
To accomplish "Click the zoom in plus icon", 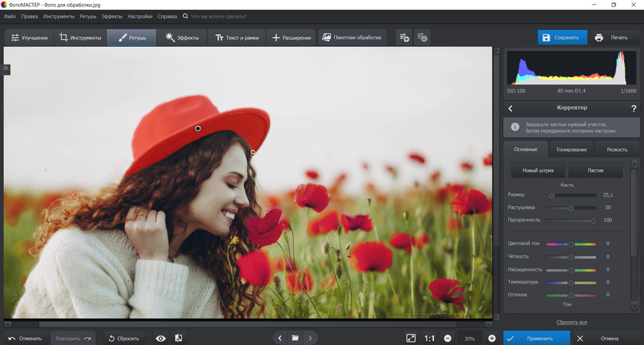I will coord(492,338).
